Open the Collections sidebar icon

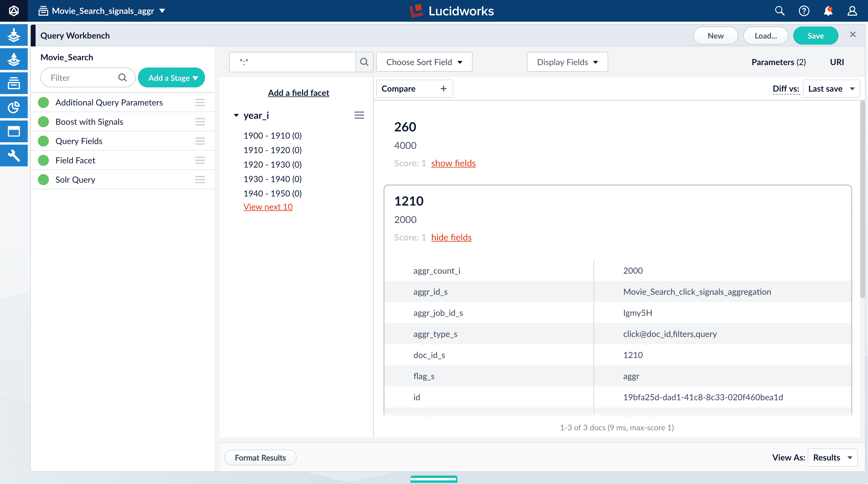click(x=14, y=83)
